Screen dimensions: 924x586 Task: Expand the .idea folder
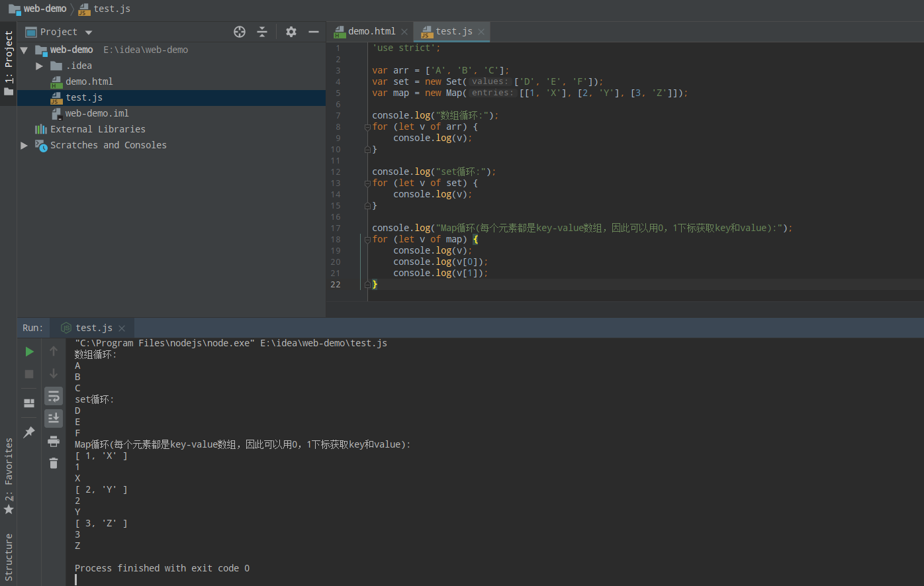40,66
